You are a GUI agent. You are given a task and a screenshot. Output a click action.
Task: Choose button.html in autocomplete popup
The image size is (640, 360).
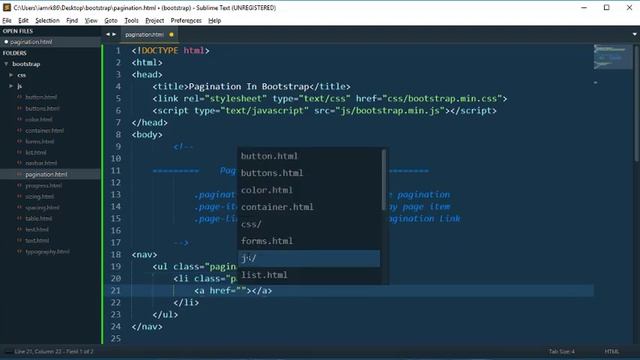[x=309, y=156]
